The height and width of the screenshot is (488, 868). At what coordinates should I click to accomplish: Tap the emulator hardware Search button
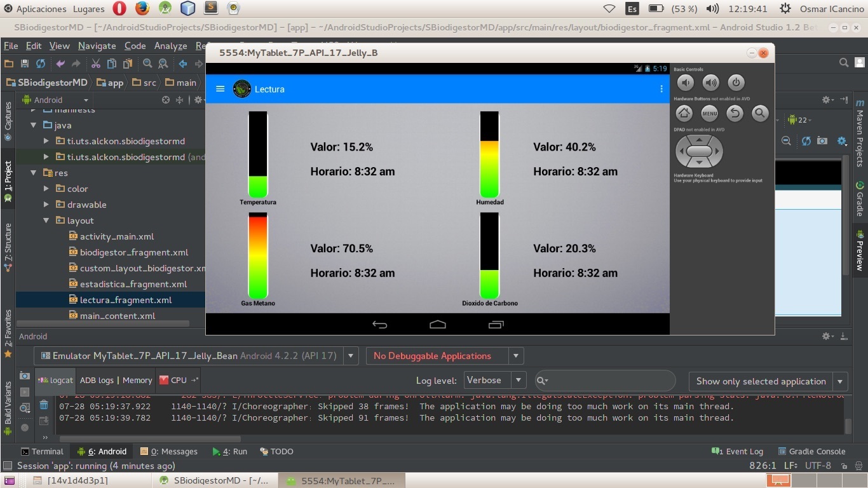(760, 114)
